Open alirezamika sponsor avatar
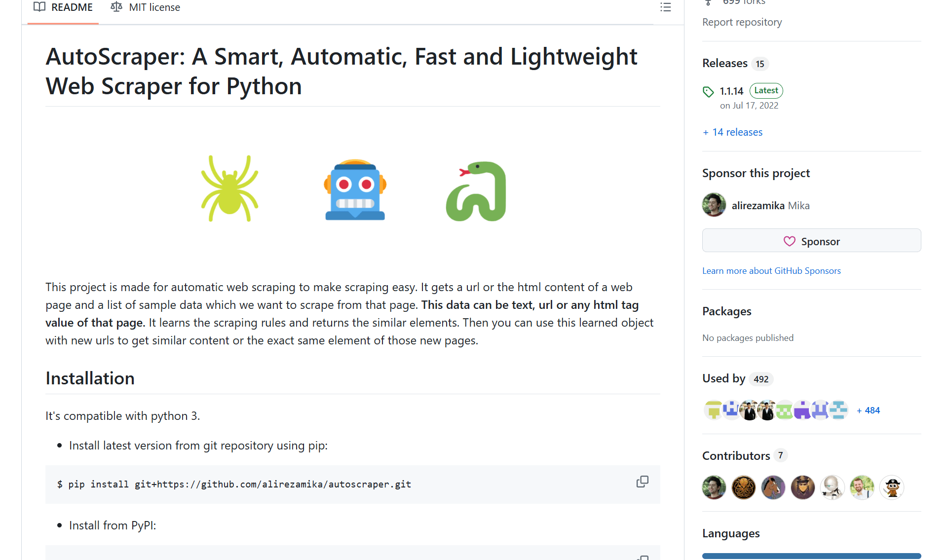 [x=714, y=205]
